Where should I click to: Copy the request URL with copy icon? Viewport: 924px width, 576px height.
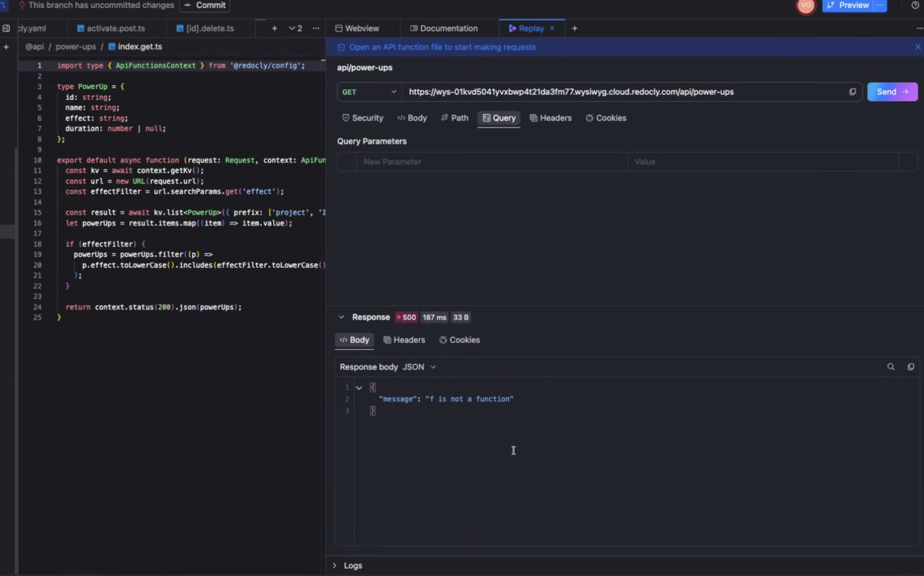[x=853, y=92]
